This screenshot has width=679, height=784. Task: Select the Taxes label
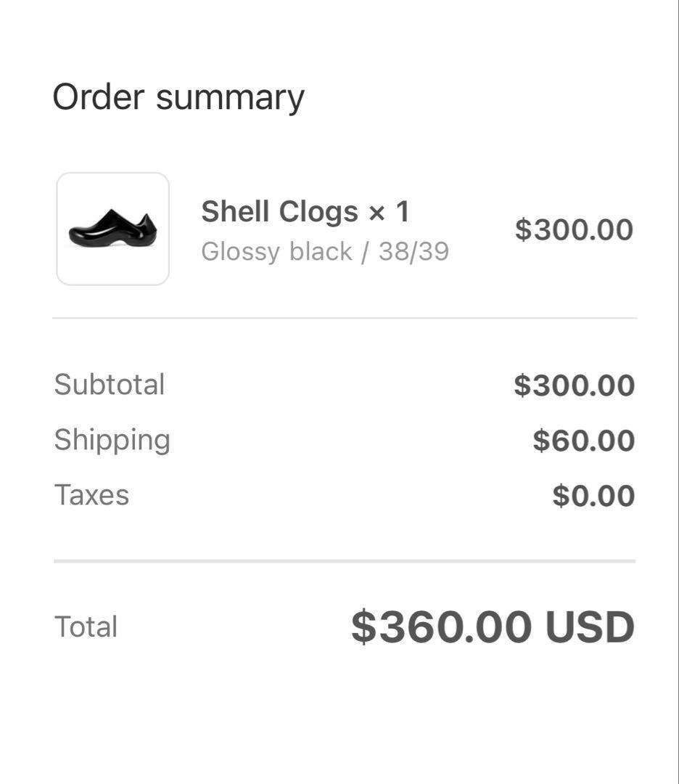pyautogui.click(x=92, y=494)
